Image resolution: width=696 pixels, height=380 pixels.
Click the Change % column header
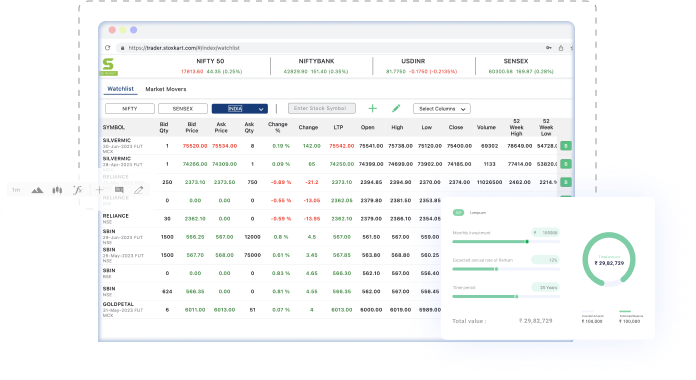point(278,127)
